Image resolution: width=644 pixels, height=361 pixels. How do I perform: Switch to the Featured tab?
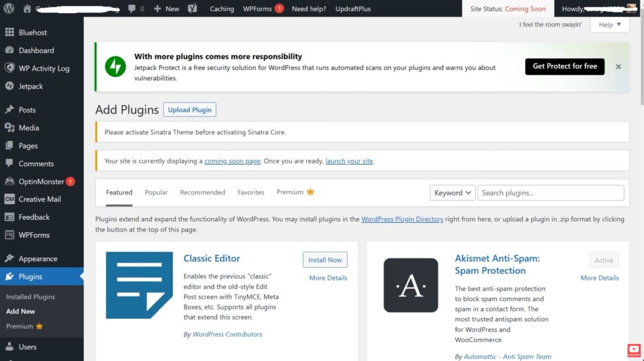[119, 192]
